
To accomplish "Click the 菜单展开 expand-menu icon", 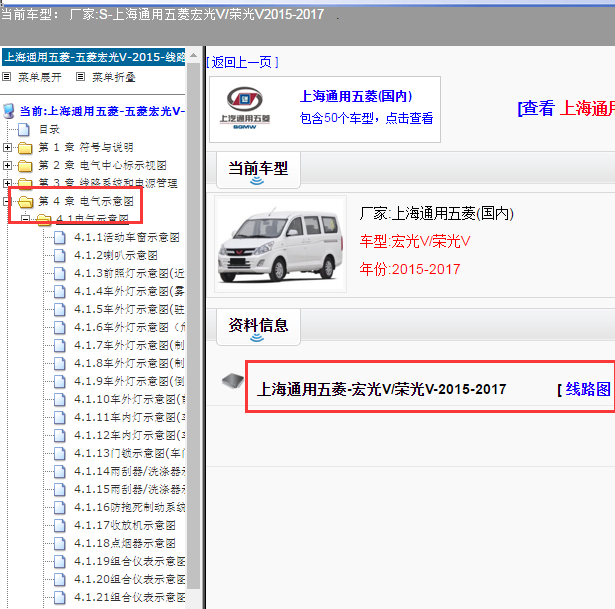I will [6, 77].
